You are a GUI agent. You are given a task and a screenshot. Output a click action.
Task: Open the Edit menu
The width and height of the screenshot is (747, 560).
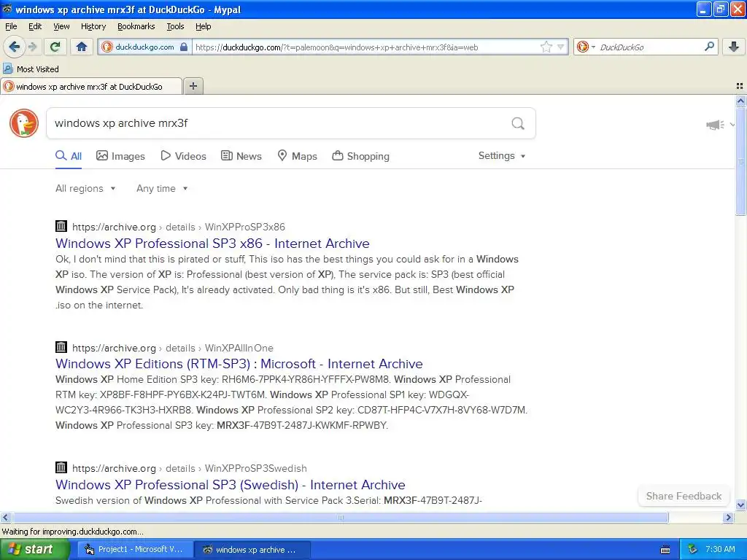(35, 26)
